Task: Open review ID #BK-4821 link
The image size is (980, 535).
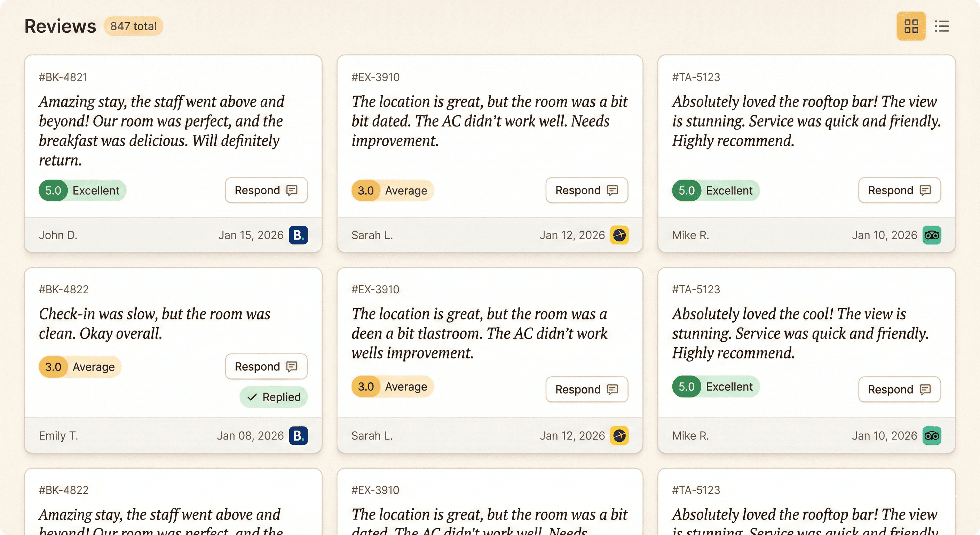Action: click(x=63, y=77)
